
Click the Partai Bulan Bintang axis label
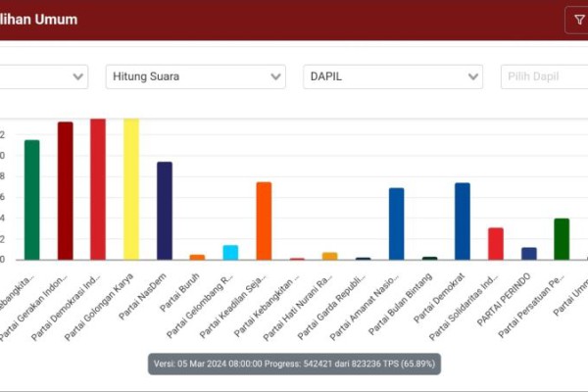pos(400,304)
